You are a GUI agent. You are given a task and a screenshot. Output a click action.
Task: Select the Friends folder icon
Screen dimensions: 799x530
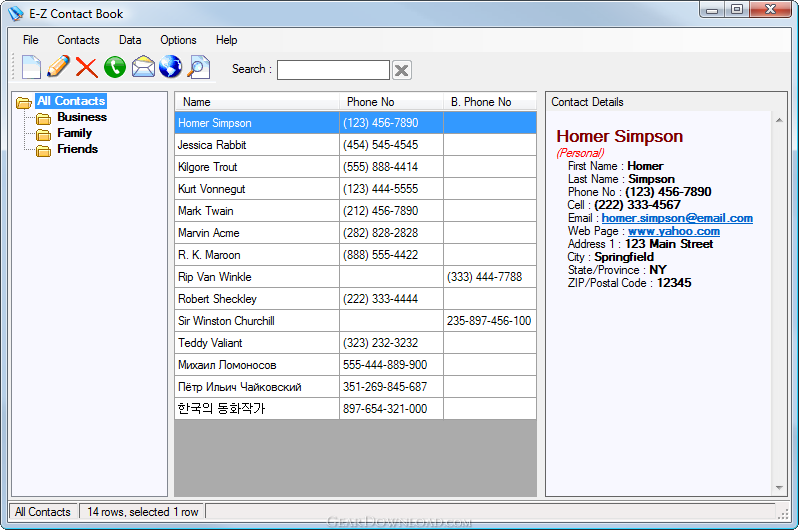[43, 151]
